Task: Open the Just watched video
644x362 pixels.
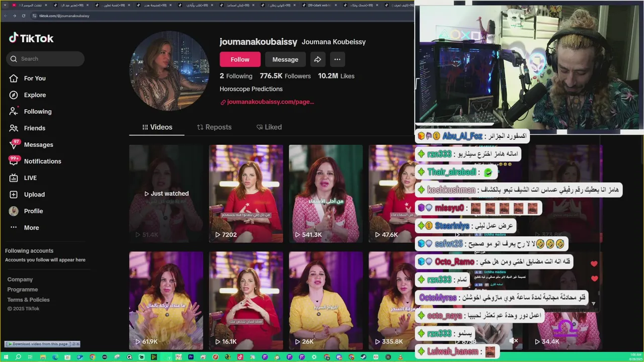Action: (166, 194)
